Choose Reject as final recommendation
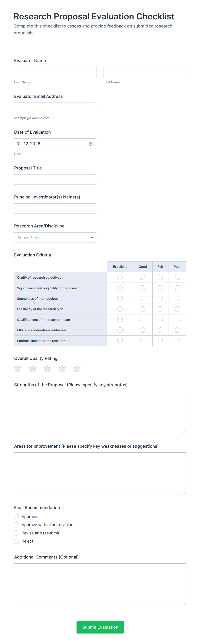The image size is (198, 644). coord(16,541)
